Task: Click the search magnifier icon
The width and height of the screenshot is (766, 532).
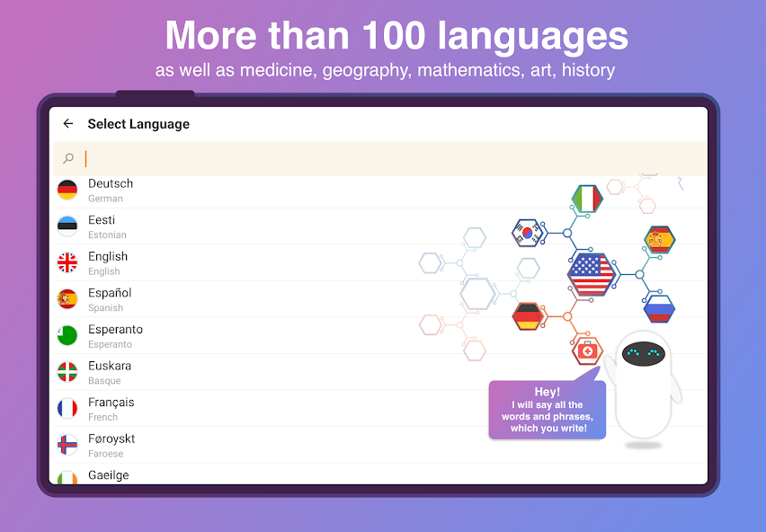Action: pos(68,159)
